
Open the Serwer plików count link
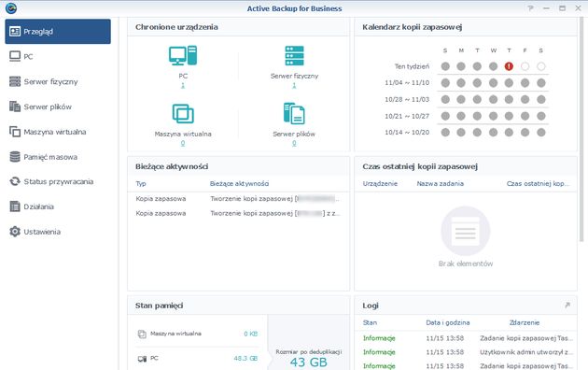pos(294,143)
